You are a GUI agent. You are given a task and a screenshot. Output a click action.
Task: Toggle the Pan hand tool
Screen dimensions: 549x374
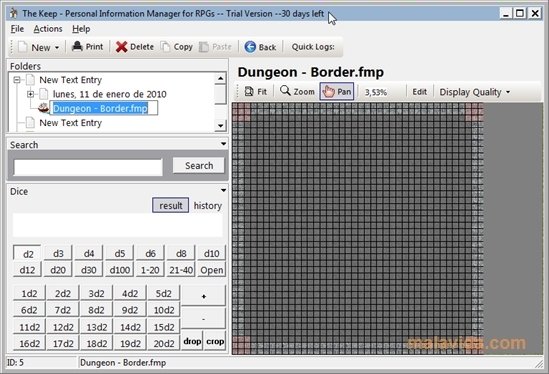click(x=337, y=91)
